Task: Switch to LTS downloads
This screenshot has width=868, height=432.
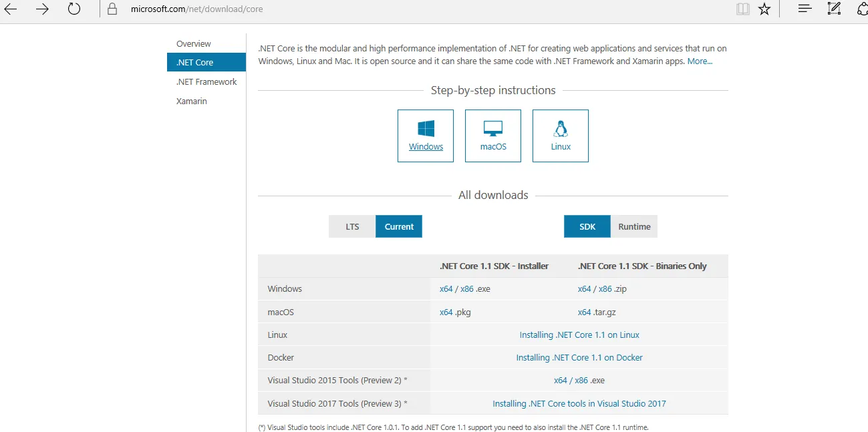Action: (352, 226)
